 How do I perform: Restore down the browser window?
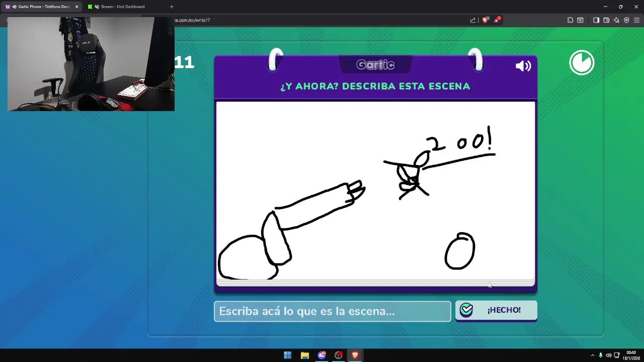point(621,7)
